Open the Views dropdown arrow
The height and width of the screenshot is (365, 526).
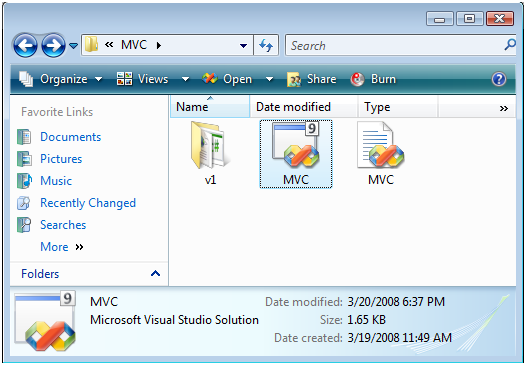[x=185, y=80]
